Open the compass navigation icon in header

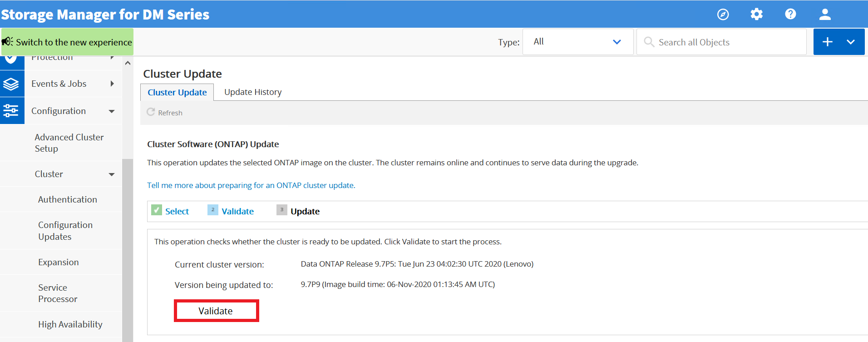(723, 15)
